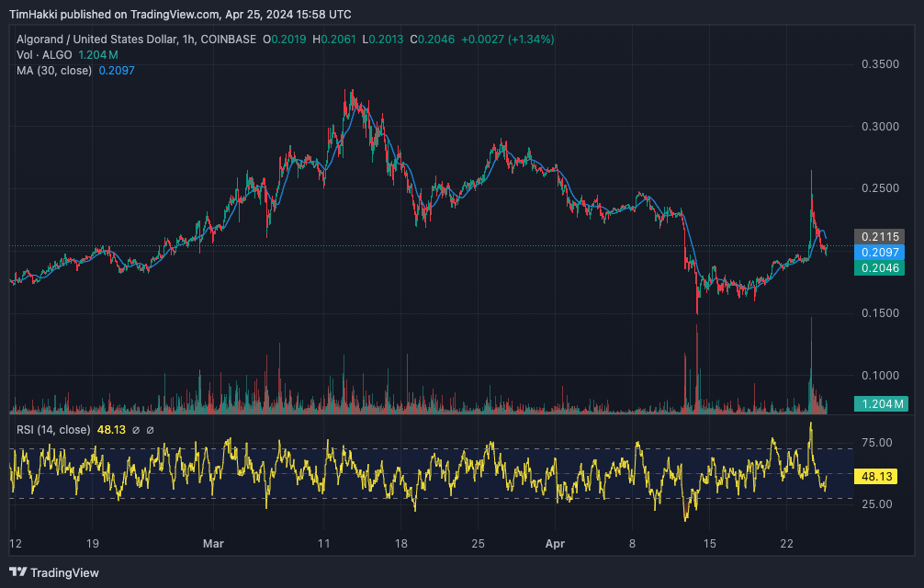Viewport: 924px width, 588px height.
Task: Click the Algorand / United States Dollar symbol title
Action: point(101,40)
